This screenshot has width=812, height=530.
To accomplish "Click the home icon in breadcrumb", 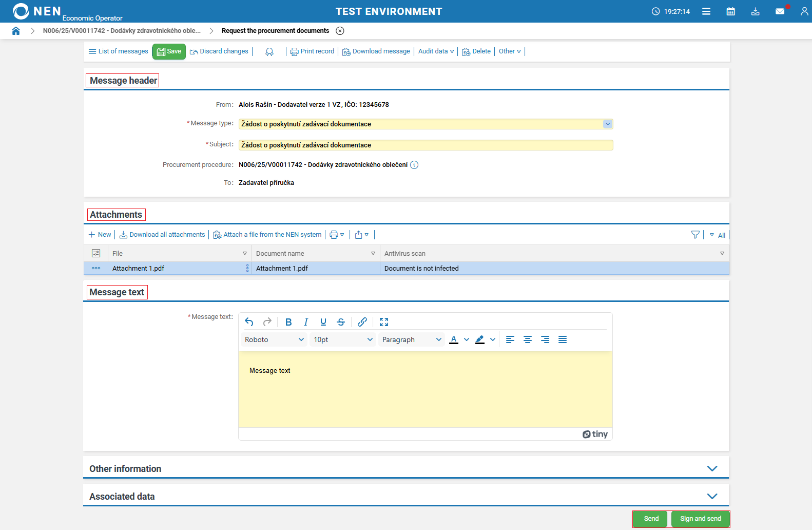I will click(16, 31).
